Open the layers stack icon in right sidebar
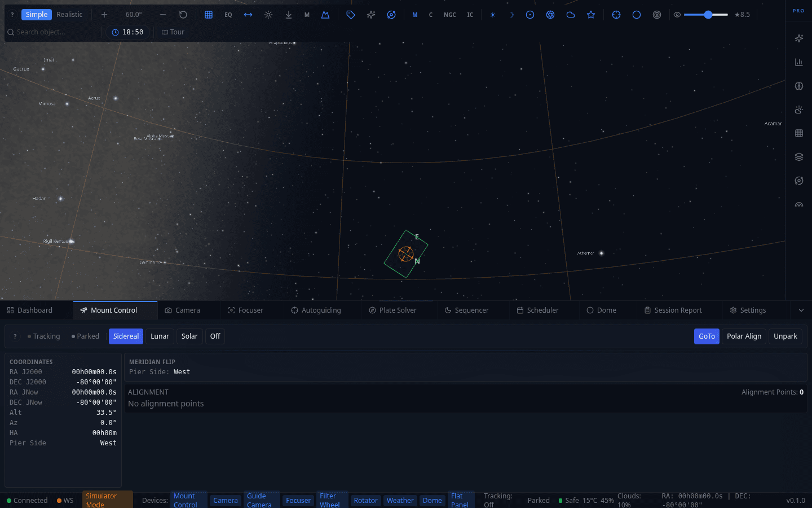The image size is (812, 508). click(799, 157)
